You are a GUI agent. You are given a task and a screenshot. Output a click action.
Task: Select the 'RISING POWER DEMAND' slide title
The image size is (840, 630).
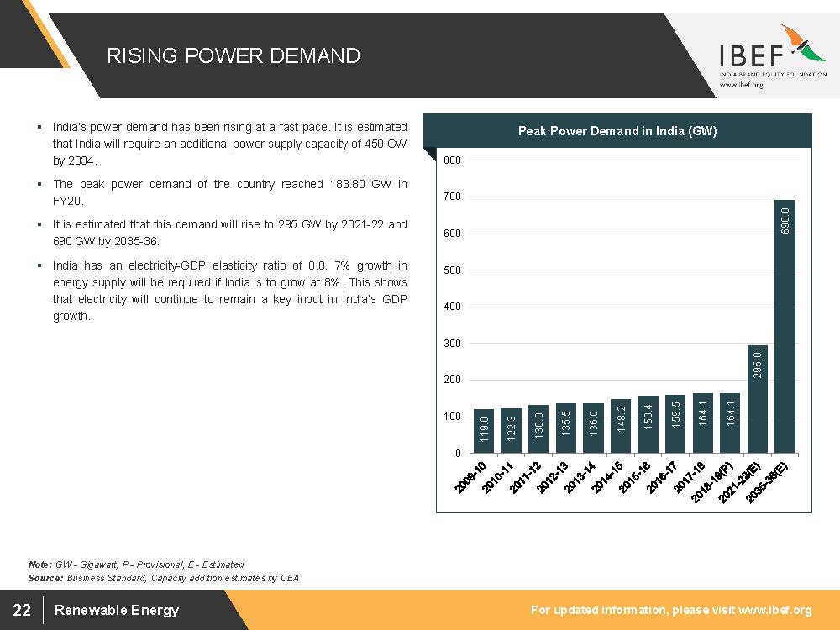click(234, 56)
